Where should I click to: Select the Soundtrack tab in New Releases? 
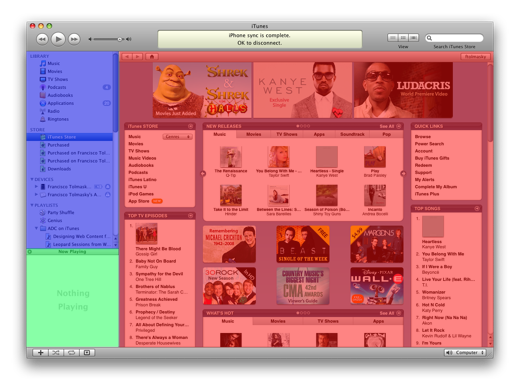pyautogui.click(x=352, y=134)
